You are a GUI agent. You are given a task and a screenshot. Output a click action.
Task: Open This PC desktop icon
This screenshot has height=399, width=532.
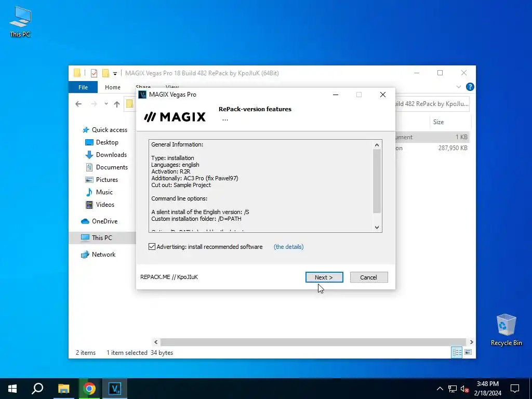point(20,22)
